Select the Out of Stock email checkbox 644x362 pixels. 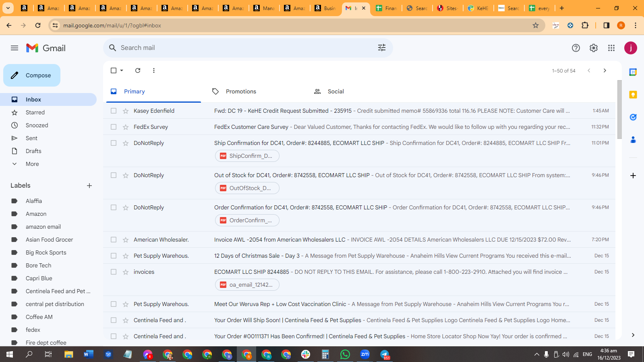pyautogui.click(x=114, y=175)
